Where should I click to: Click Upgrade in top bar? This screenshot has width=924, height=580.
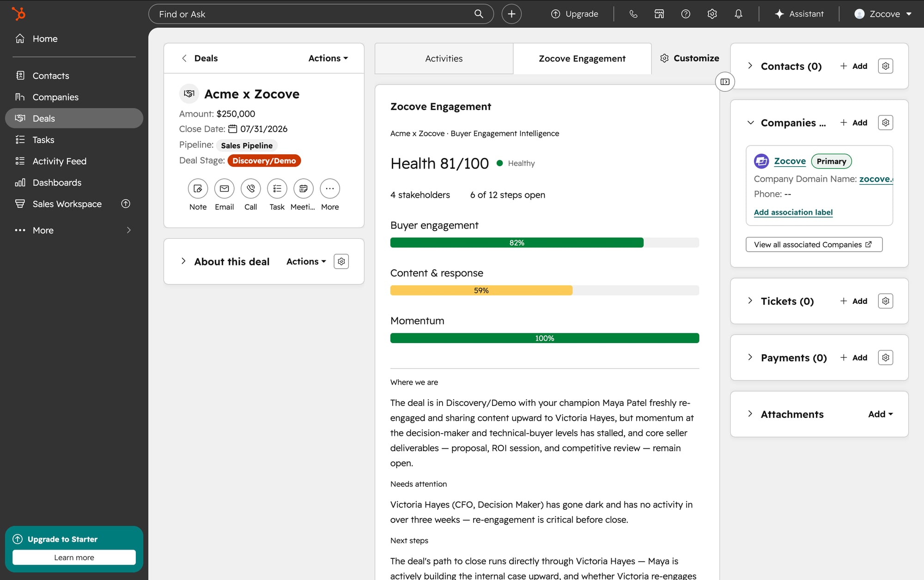coord(575,14)
